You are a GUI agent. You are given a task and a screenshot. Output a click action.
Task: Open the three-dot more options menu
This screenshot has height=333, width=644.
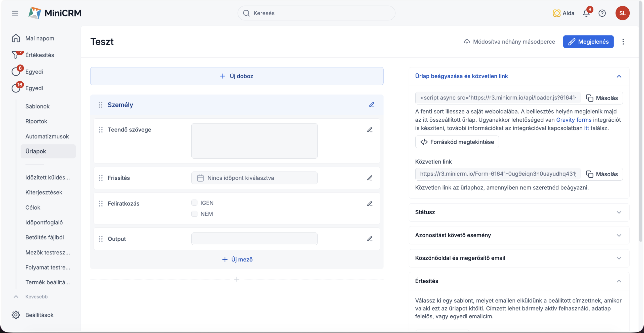(623, 42)
